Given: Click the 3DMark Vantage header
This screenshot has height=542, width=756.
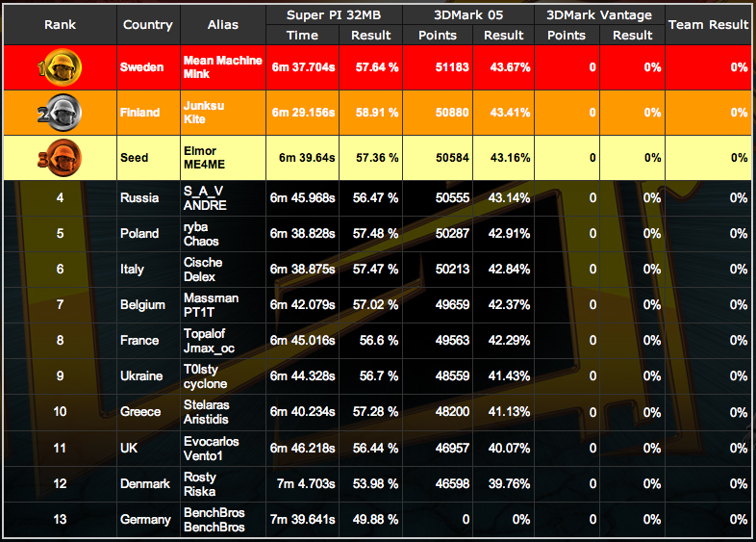Looking at the screenshot, I should [599, 14].
